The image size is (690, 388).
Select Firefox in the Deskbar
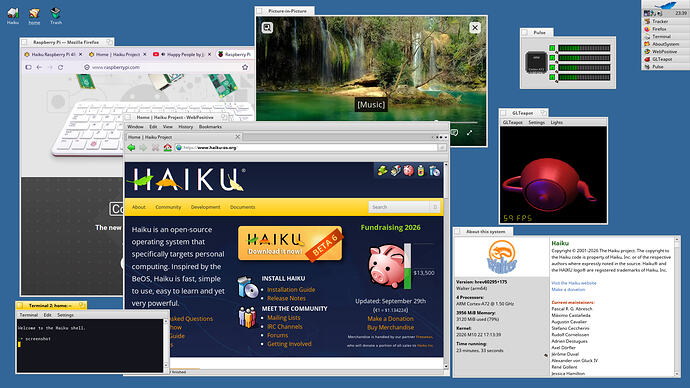point(665,29)
